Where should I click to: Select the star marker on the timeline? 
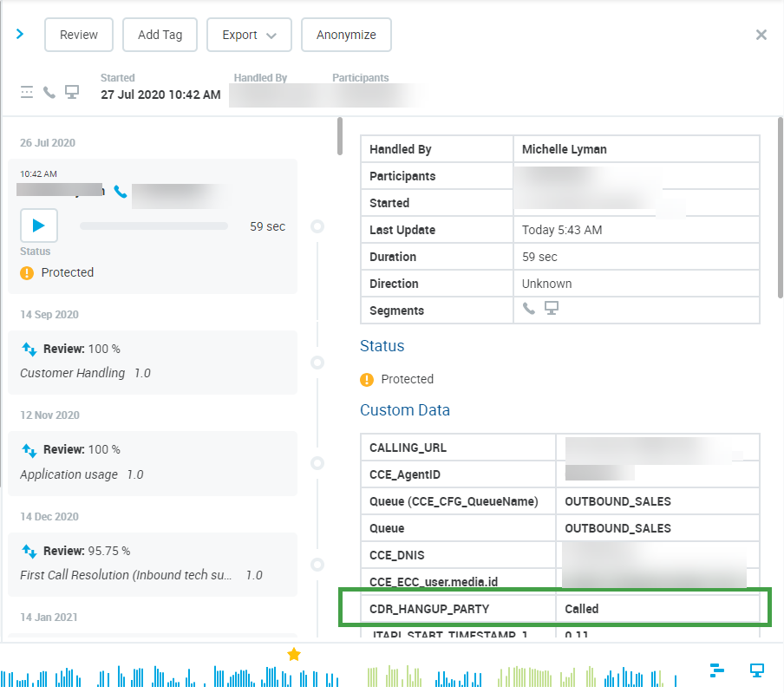pos(294,654)
